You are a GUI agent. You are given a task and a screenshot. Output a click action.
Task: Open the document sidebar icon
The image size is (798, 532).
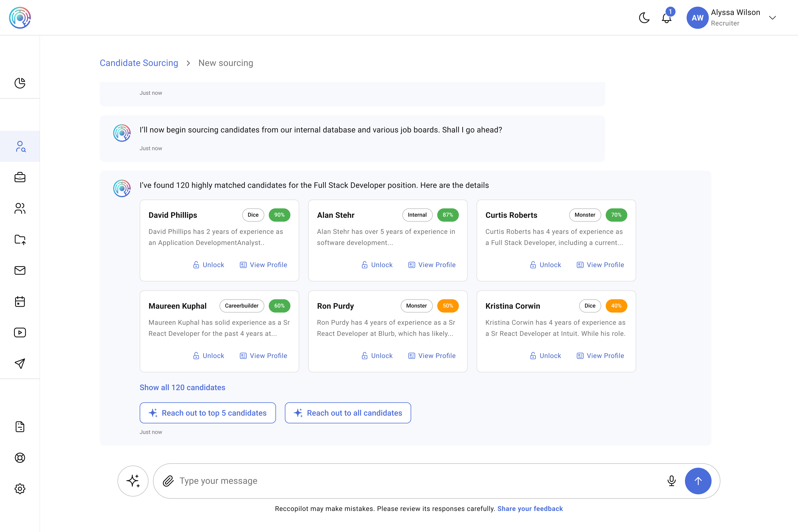coord(20,427)
